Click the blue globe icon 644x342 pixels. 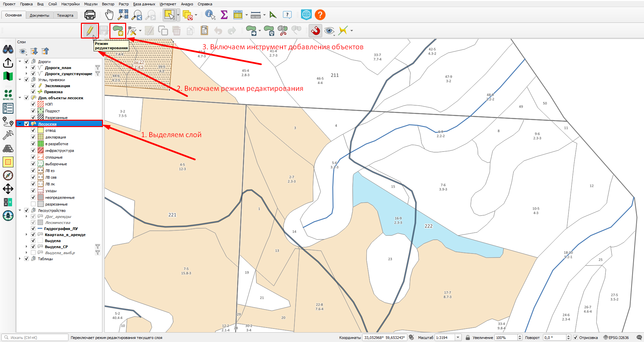point(306,15)
